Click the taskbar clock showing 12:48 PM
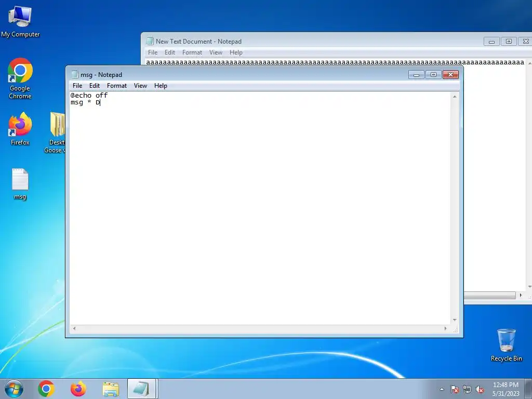This screenshot has width=532, height=399. point(506,389)
